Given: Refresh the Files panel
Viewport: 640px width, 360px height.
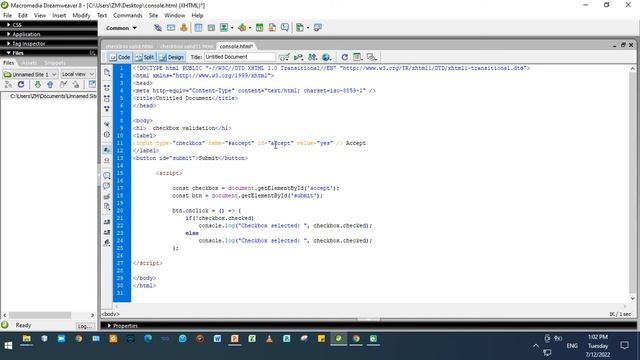Looking at the screenshot, I should click(x=21, y=84).
